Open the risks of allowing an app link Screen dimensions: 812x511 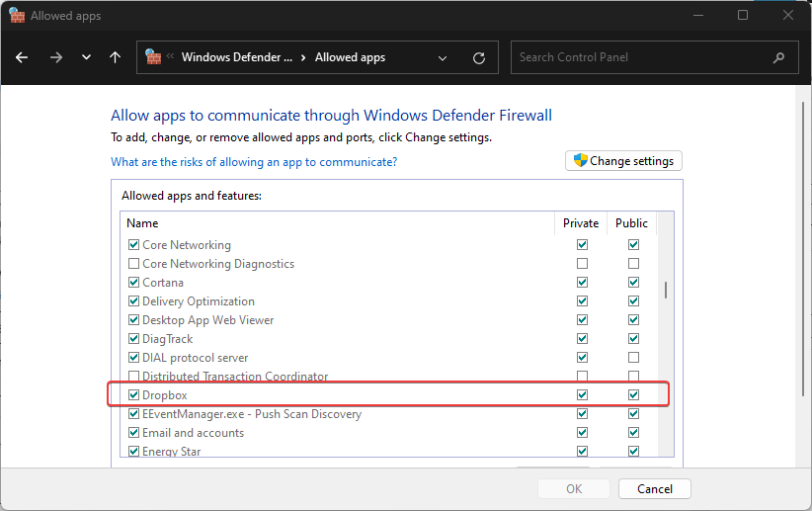coord(254,162)
